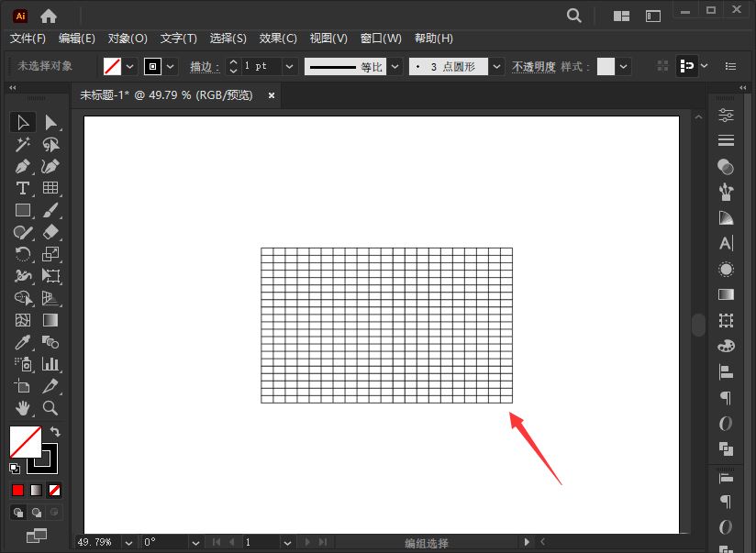
Task: Select the Zoom tool
Action: pyautogui.click(x=51, y=409)
